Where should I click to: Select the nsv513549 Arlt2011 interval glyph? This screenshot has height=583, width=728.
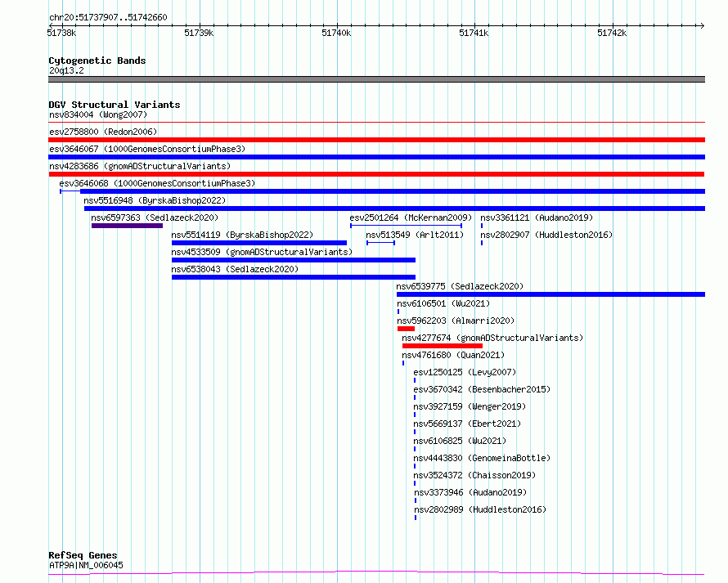click(x=380, y=243)
